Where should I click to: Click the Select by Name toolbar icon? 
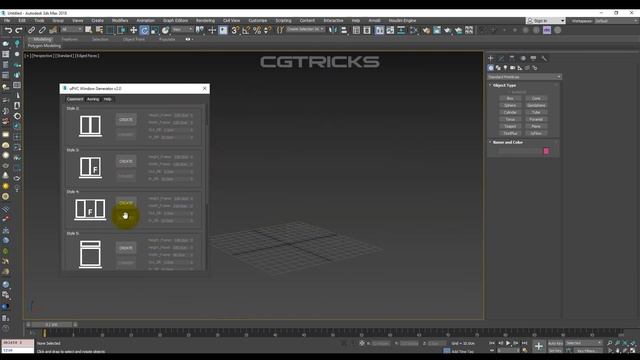[x=99, y=30]
